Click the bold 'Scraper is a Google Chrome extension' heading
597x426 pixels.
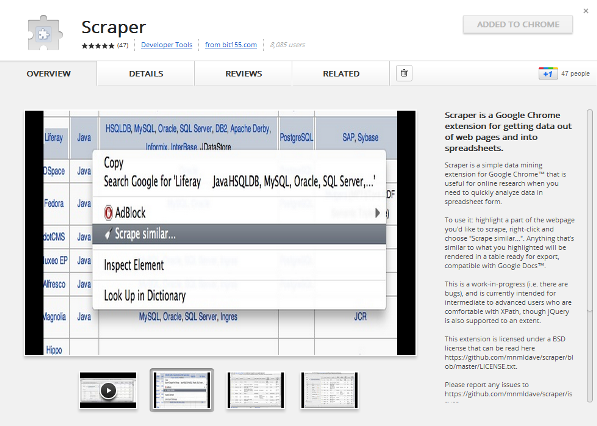click(x=508, y=131)
